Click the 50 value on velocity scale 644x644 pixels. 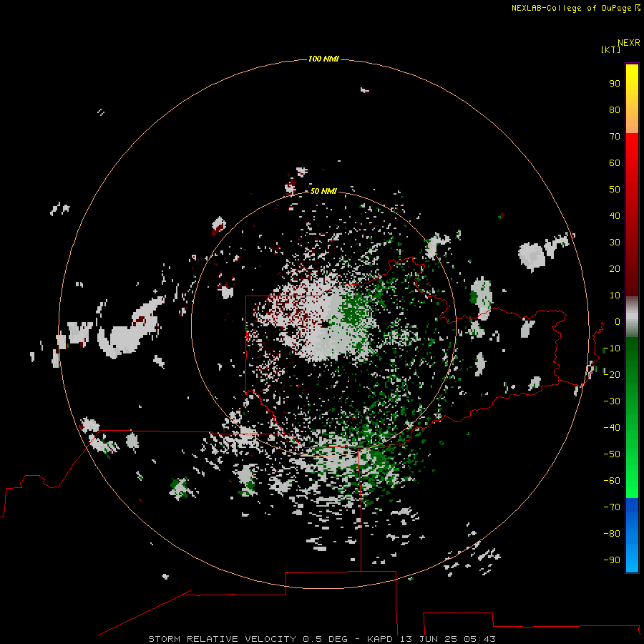(615, 190)
